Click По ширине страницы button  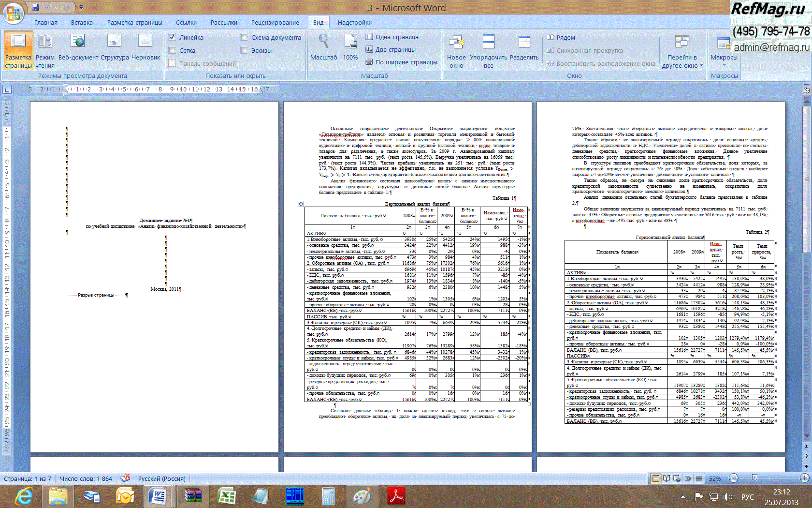(401, 62)
